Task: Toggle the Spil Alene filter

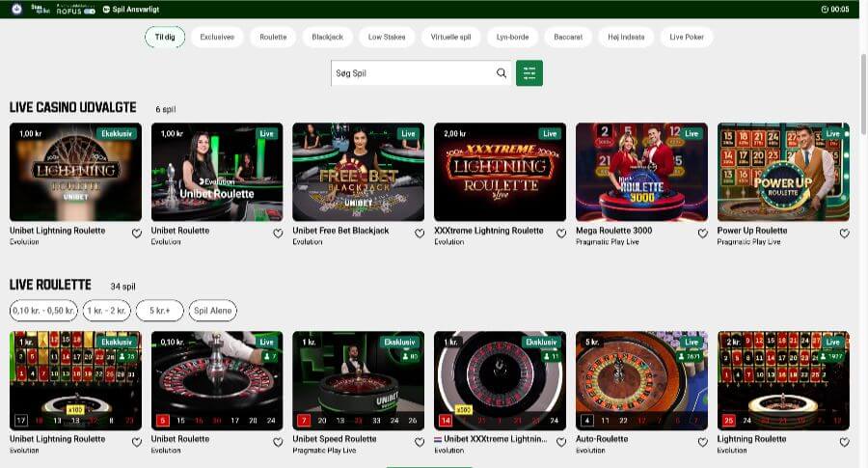Action: [x=212, y=310]
